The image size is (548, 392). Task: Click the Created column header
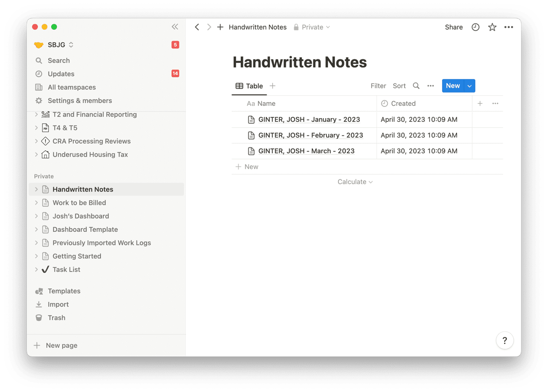[x=424, y=104]
